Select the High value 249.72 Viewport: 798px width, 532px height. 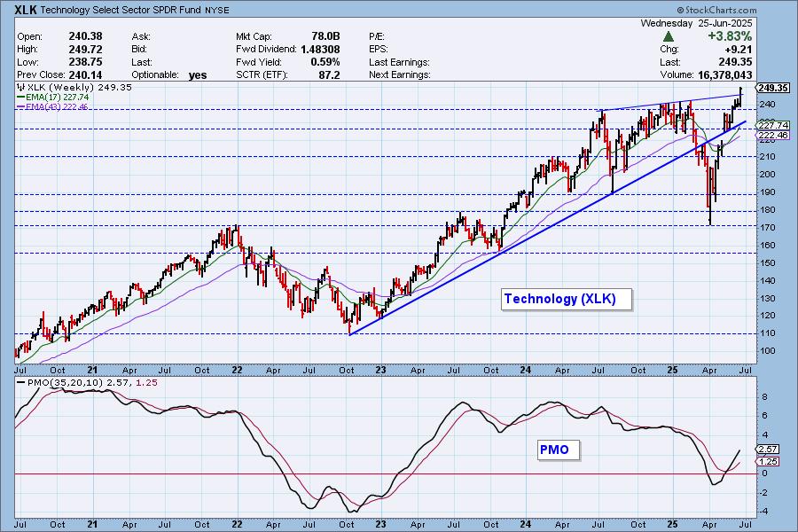click(x=85, y=49)
